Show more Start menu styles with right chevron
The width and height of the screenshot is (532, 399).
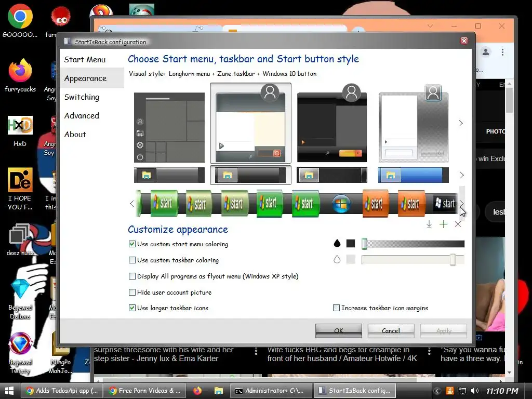tap(460, 123)
